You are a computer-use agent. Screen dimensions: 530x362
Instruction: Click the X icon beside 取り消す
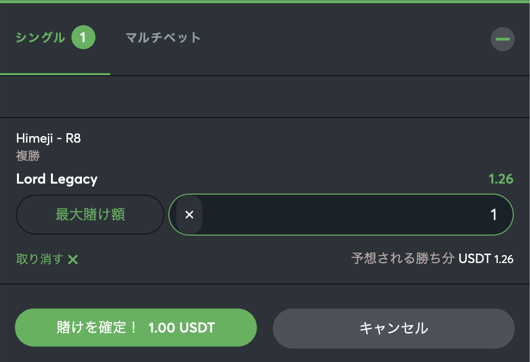point(73,260)
